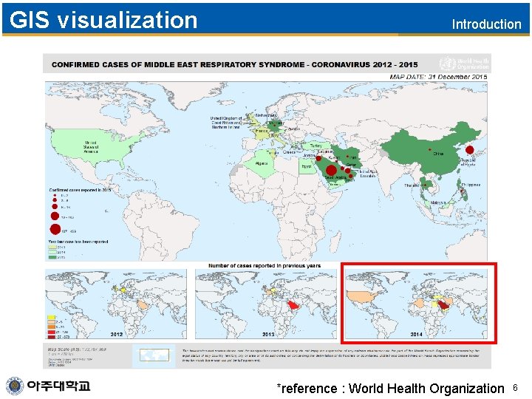Click the '아주대학교' university name
Viewport: 532px width, 399px height.
[x=58, y=386]
